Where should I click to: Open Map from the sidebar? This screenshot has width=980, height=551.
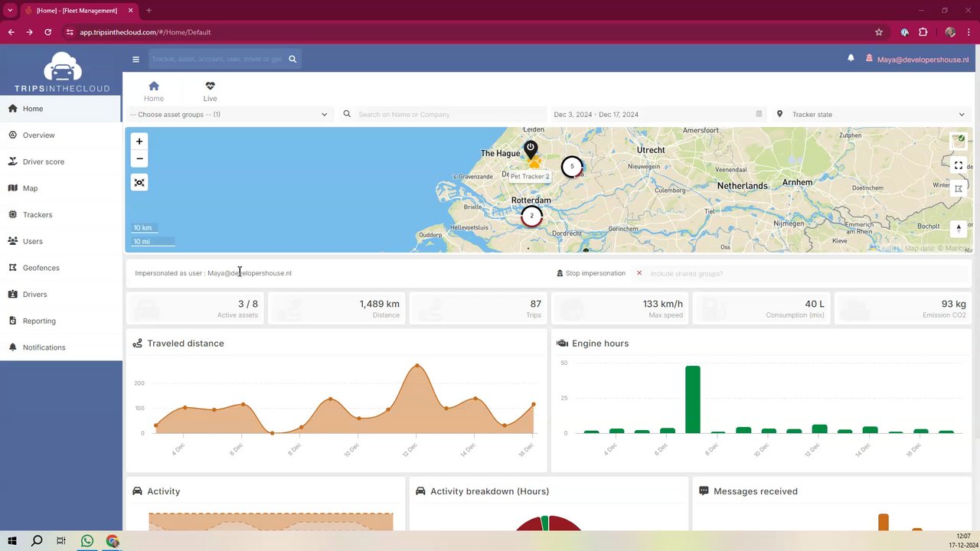click(x=60, y=188)
